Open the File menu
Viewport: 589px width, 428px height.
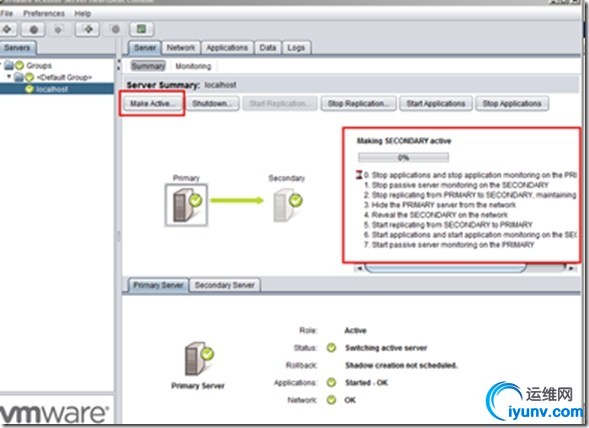point(6,14)
